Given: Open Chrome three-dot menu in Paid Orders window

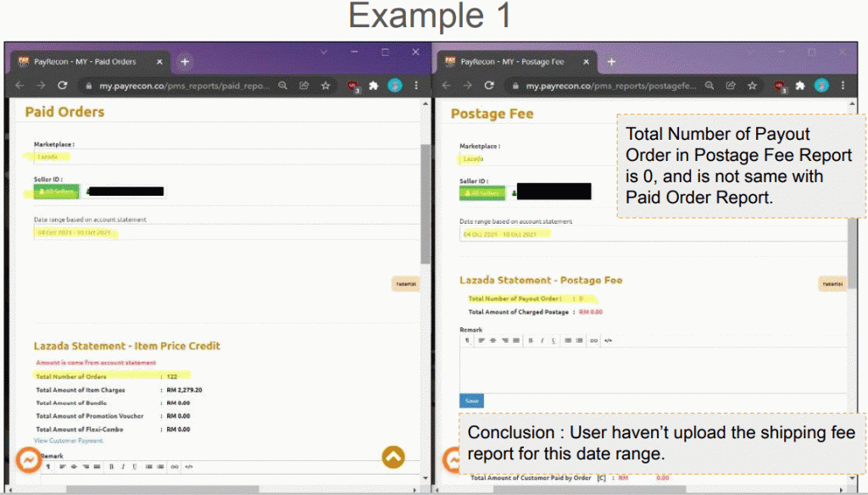Looking at the screenshot, I should pos(416,86).
